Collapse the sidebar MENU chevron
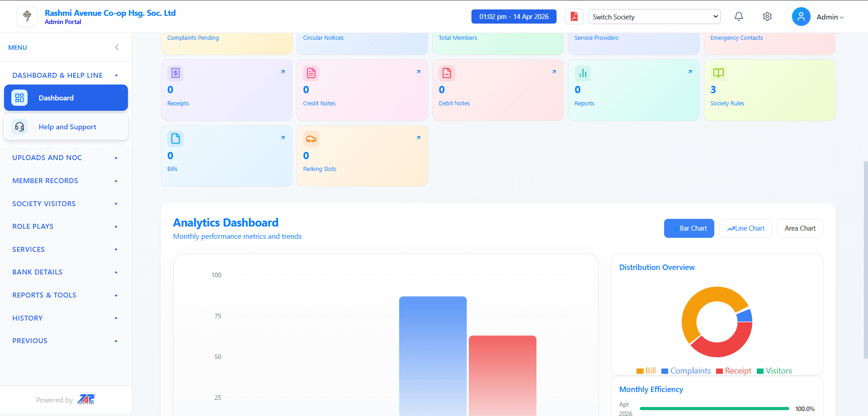 click(x=117, y=47)
